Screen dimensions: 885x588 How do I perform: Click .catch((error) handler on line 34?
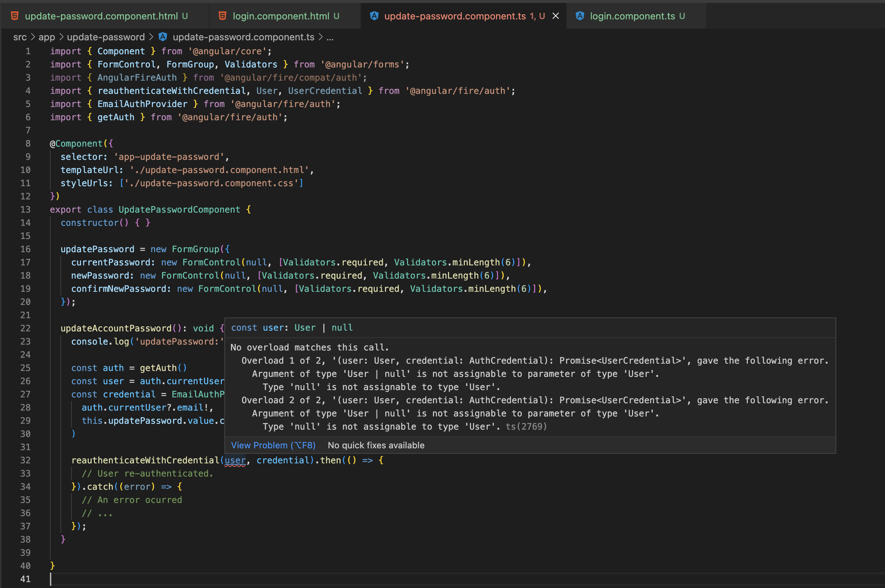118,487
